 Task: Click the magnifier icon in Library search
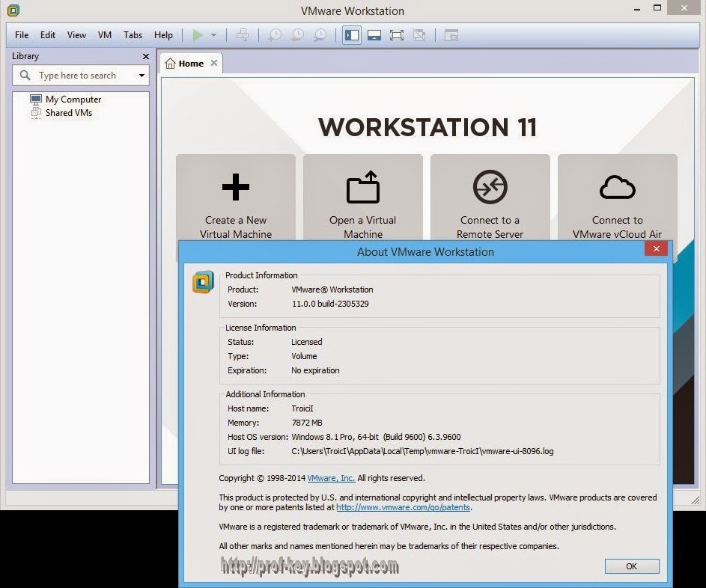(x=25, y=75)
